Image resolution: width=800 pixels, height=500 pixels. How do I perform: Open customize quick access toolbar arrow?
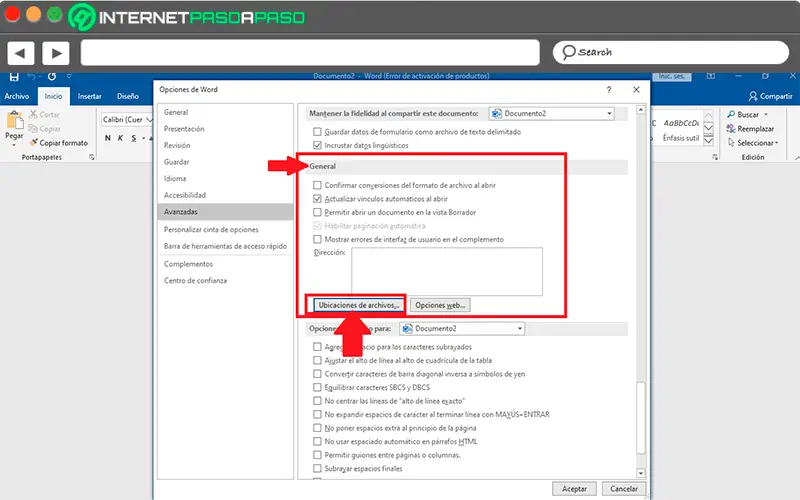click(x=69, y=76)
